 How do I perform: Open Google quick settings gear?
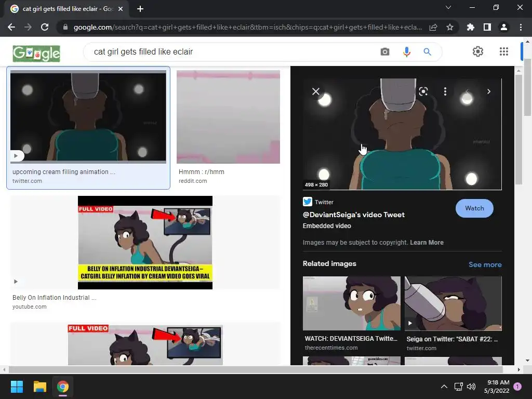pos(478,51)
